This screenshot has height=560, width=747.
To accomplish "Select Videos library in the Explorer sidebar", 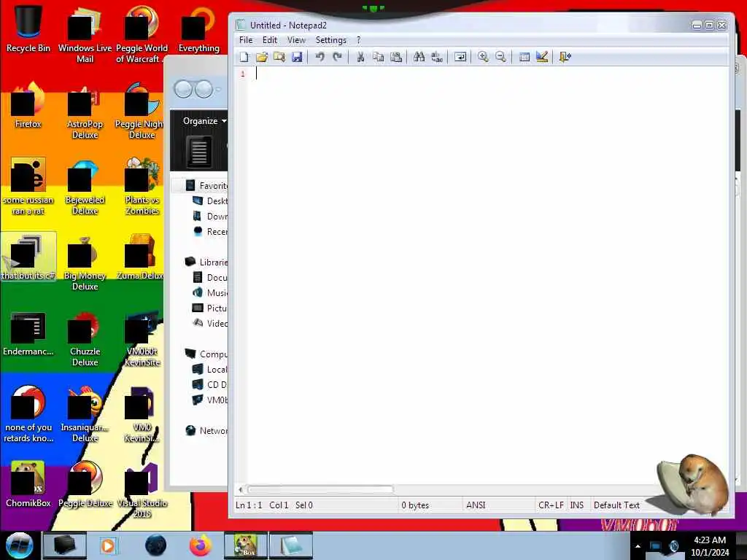I will tap(210, 323).
